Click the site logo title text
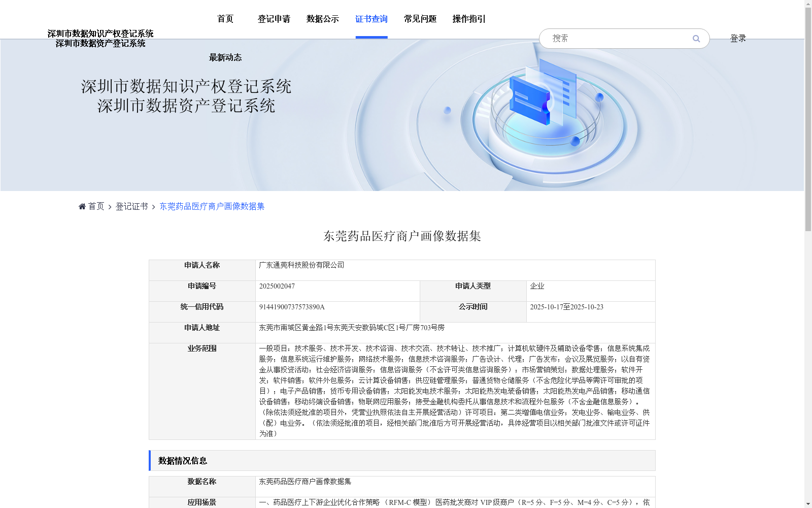Image resolution: width=812 pixels, height=508 pixels. tap(100, 39)
